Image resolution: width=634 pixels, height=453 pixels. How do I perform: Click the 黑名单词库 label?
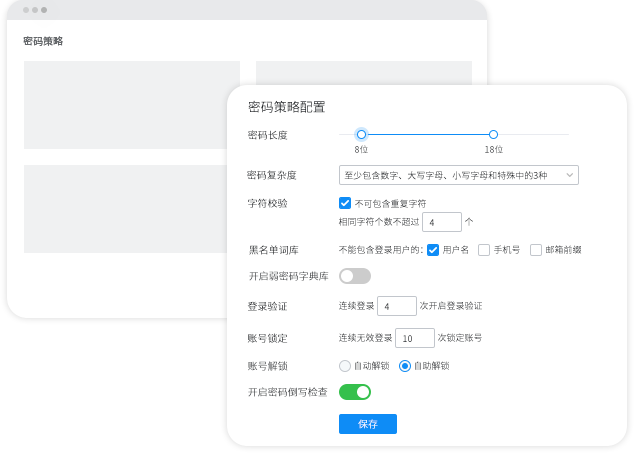click(273, 250)
